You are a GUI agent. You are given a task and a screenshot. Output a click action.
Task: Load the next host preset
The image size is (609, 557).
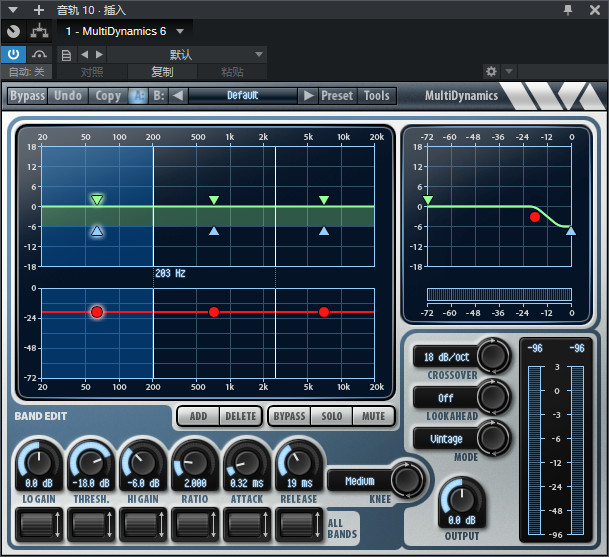click(x=99, y=54)
